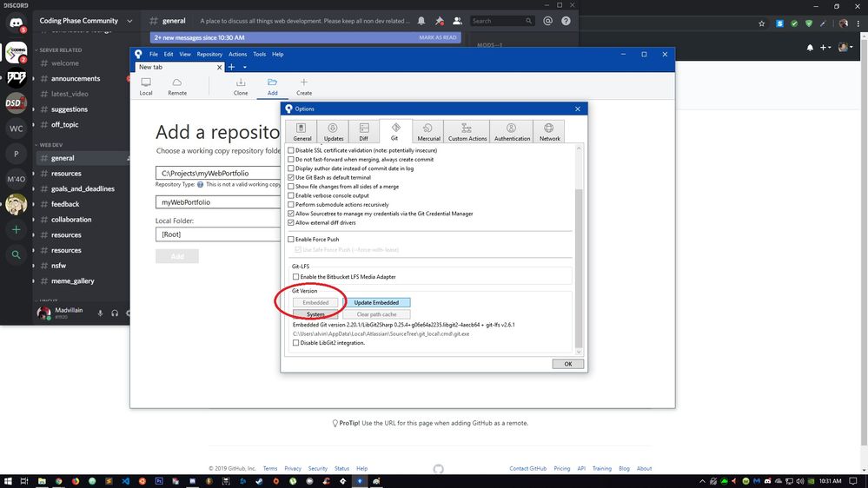Image resolution: width=868 pixels, height=488 pixels.
Task: Open announcements channel in Discord
Action: pyautogui.click(x=76, y=78)
